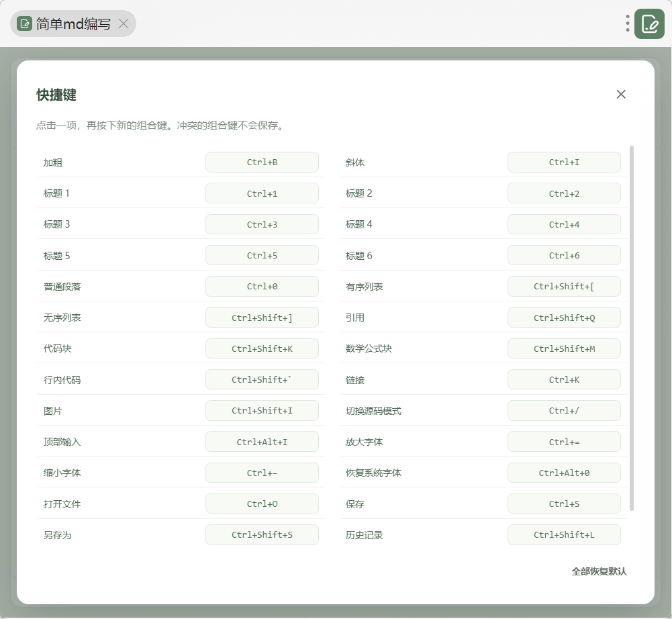The height and width of the screenshot is (619, 672).
Task: Edit the 数学公式块 shortcut Ctrl+Shift+M
Action: click(564, 348)
